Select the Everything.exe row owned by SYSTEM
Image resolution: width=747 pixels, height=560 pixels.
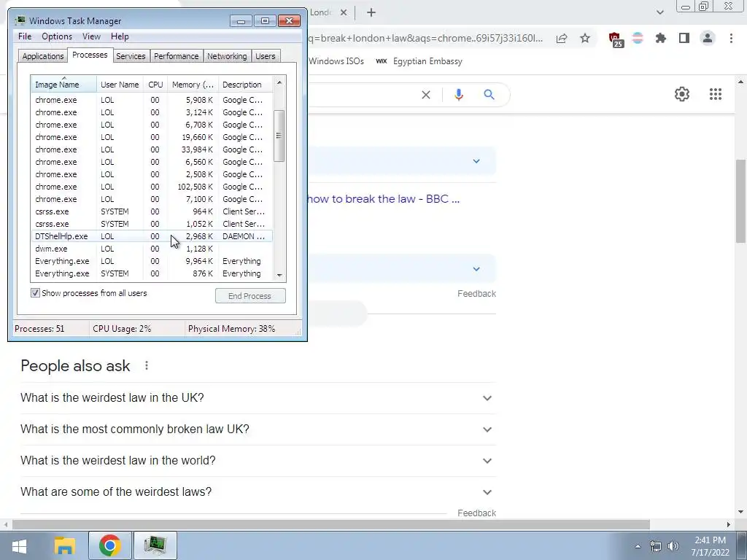pyautogui.click(x=152, y=273)
